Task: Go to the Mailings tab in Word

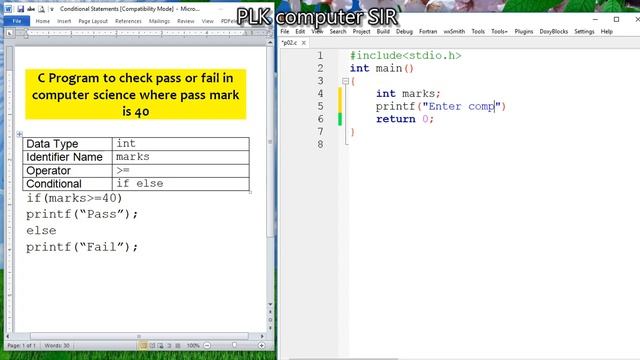Action: coord(159,21)
